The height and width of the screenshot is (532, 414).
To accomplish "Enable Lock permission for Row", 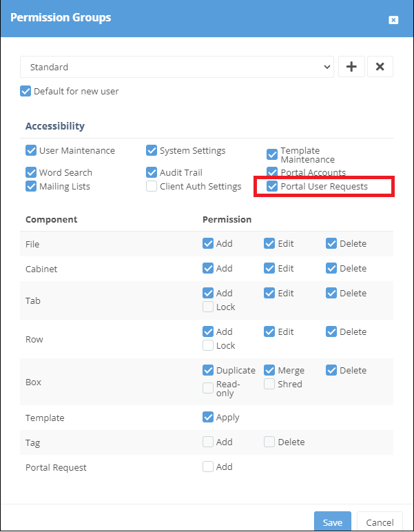I will 208,345.
